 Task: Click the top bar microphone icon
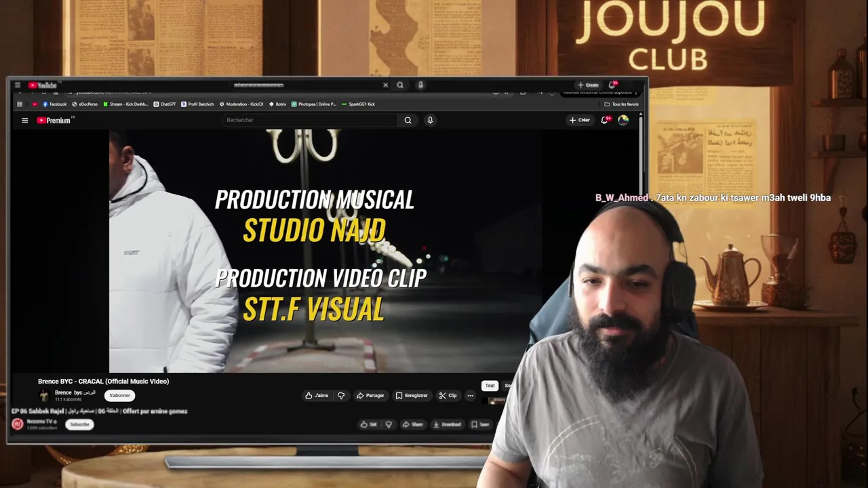click(420, 85)
